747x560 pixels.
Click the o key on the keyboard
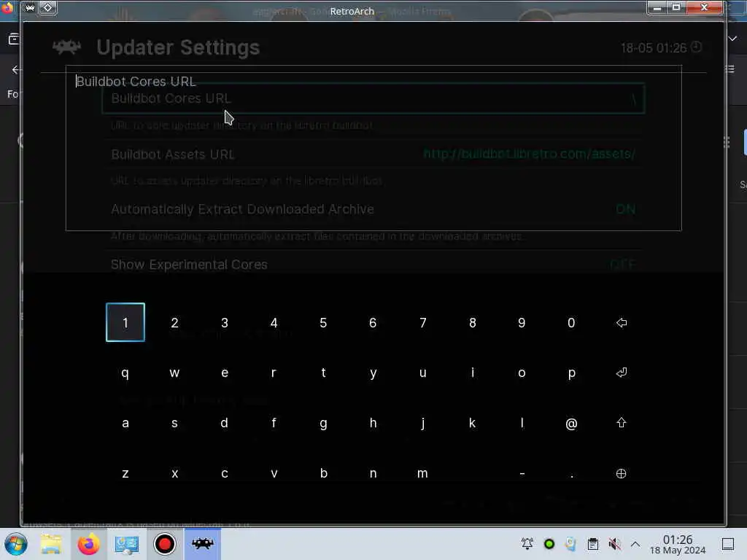pyautogui.click(x=522, y=373)
